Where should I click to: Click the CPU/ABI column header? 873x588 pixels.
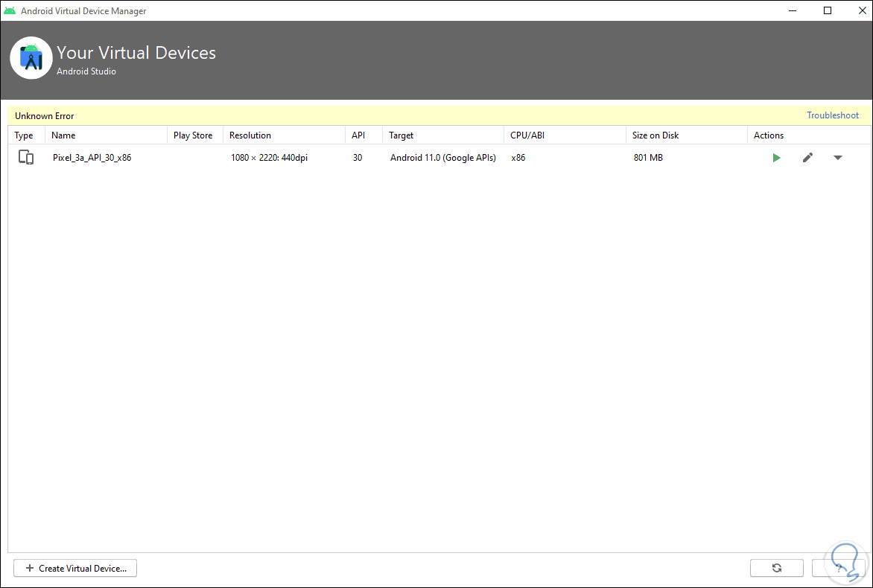click(x=527, y=135)
